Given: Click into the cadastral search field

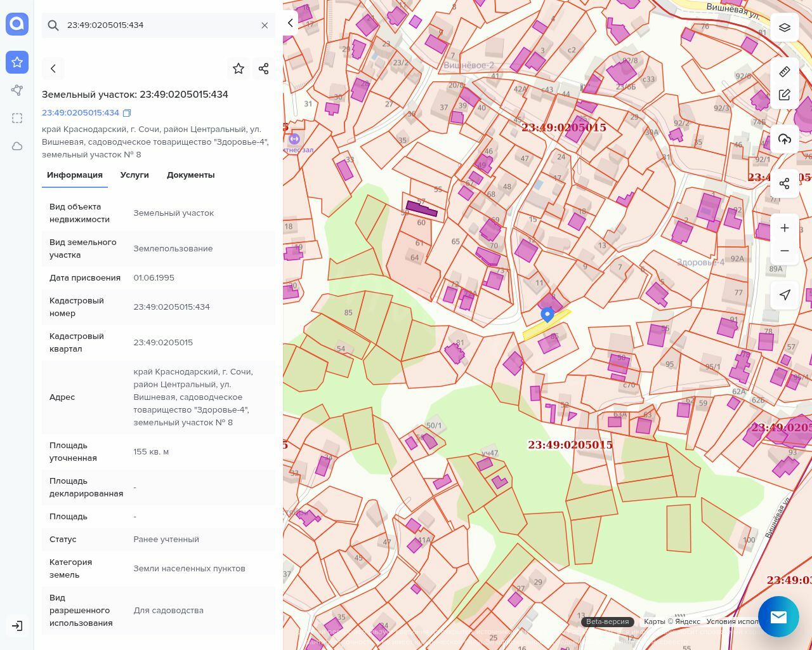Looking at the screenshot, I should point(159,25).
